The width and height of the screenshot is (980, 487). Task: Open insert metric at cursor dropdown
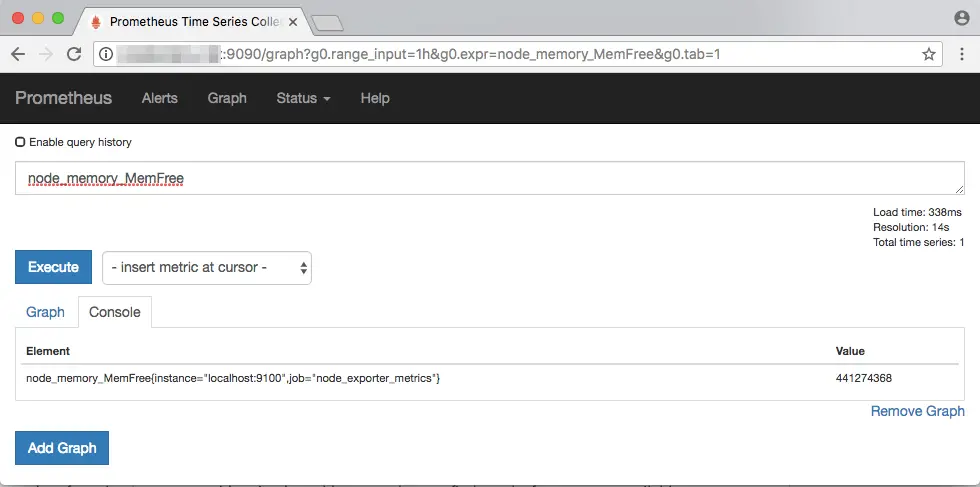pos(207,268)
